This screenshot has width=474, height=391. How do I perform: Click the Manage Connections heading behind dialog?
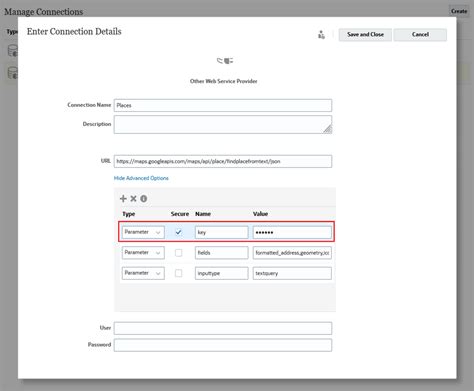tap(44, 12)
